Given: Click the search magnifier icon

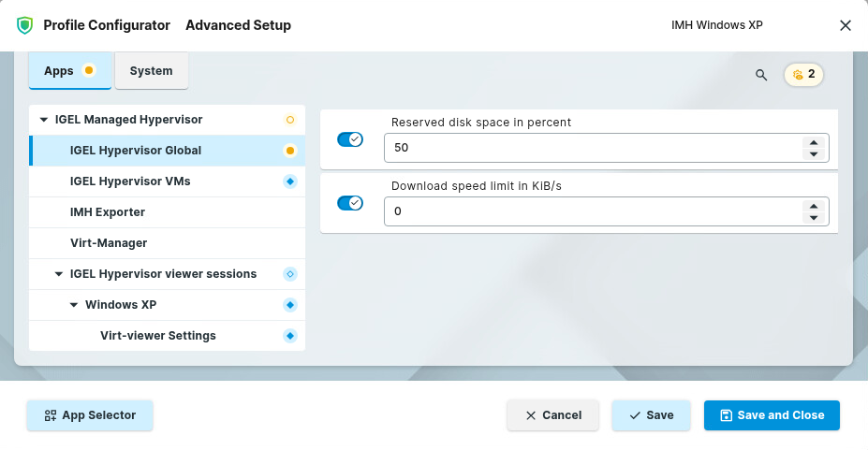Looking at the screenshot, I should click(761, 75).
